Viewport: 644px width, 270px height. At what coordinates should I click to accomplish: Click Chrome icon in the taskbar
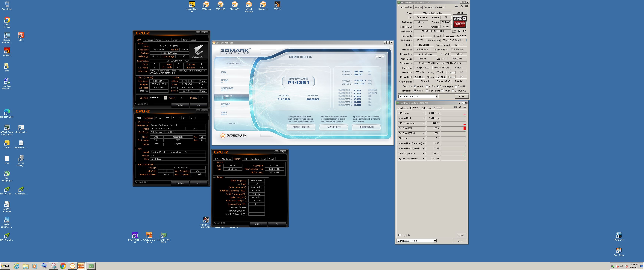(x=63, y=266)
